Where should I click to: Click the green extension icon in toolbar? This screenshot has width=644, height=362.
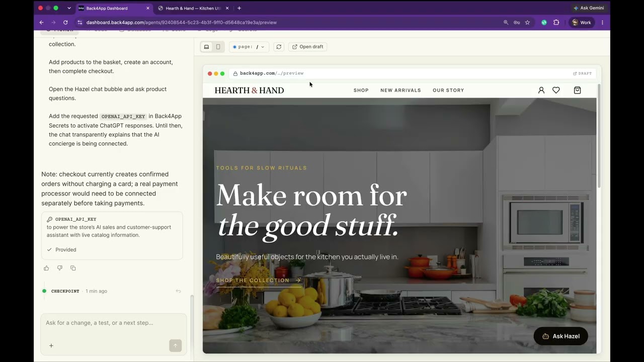(544, 22)
